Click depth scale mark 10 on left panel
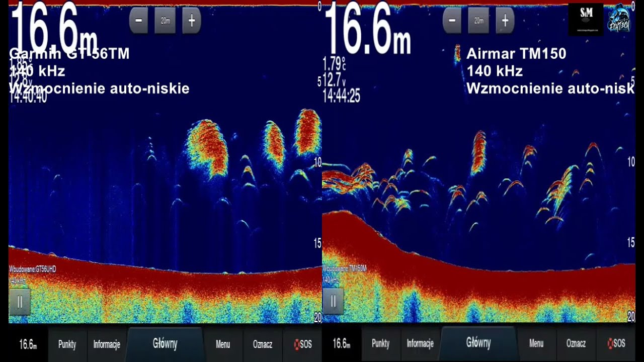 click(x=317, y=162)
